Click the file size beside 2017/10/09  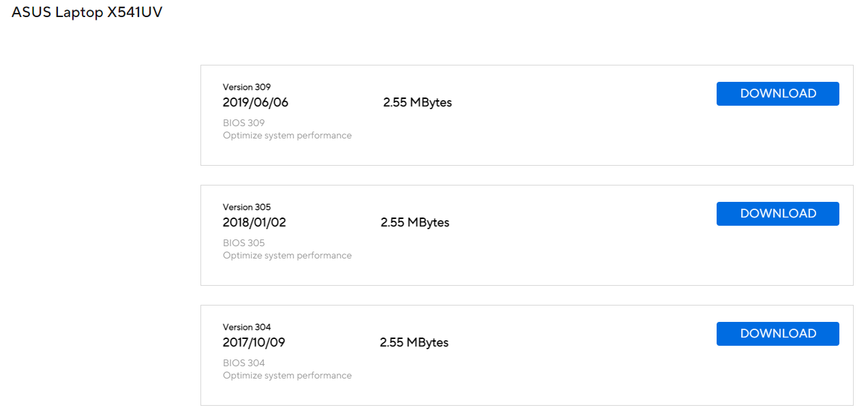pyautogui.click(x=414, y=343)
